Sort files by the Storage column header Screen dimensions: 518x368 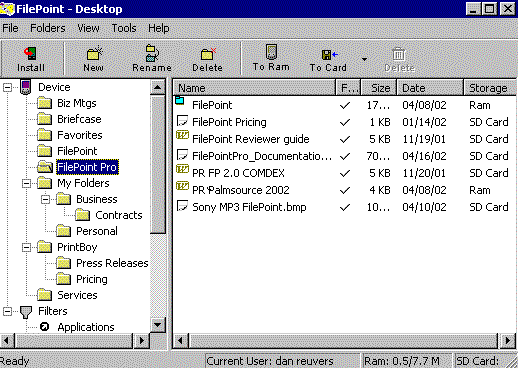(490, 88)
